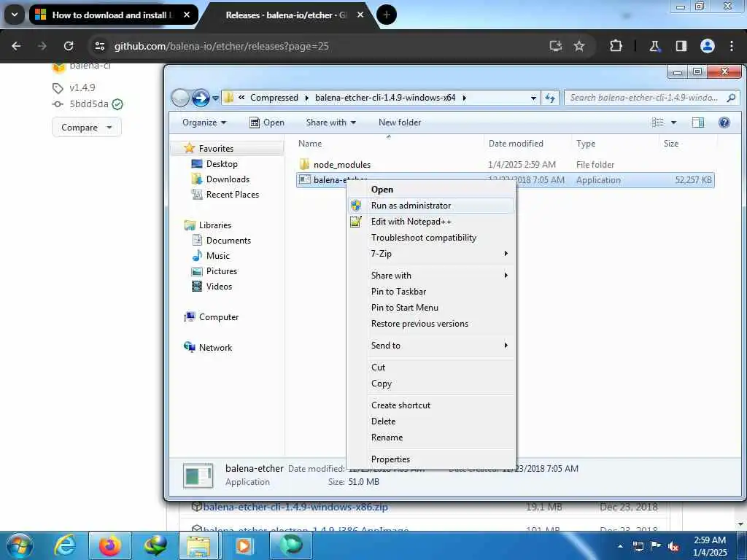The height and width of the screenshot is (560, 747).
Task: Sort by Name column header
Action: 388,144
